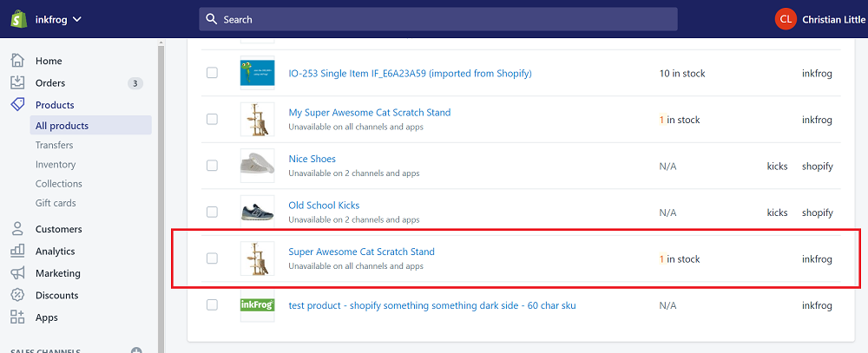Add a sales channel with plus icon
This screenshot has width=868, height=353.
pos(136,350)
